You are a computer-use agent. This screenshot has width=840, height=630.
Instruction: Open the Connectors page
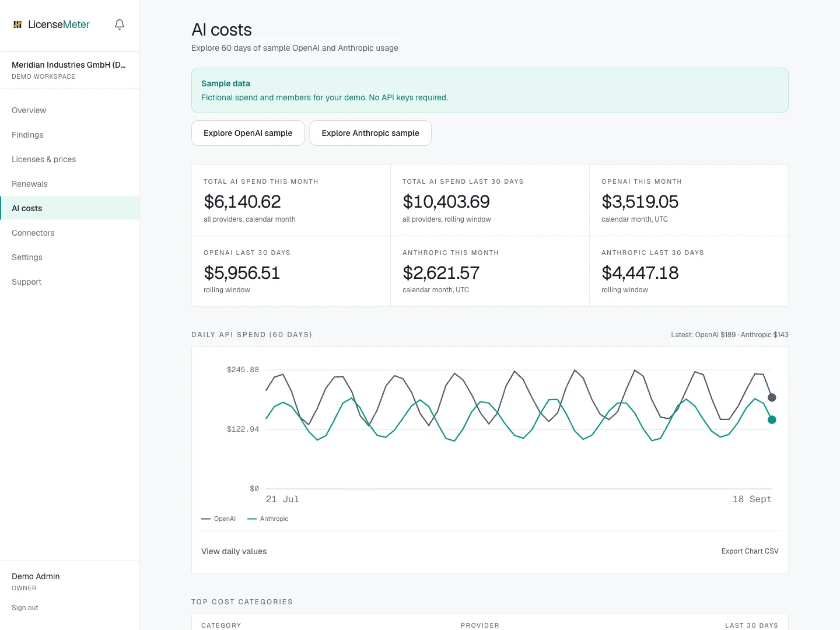coord(33,233)
